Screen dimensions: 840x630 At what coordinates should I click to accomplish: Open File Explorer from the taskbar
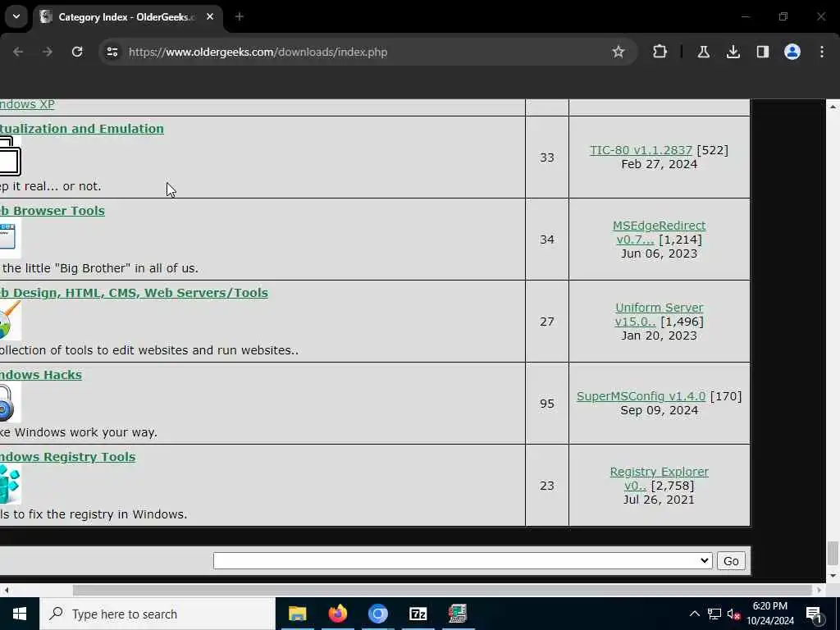coord(297,614)
